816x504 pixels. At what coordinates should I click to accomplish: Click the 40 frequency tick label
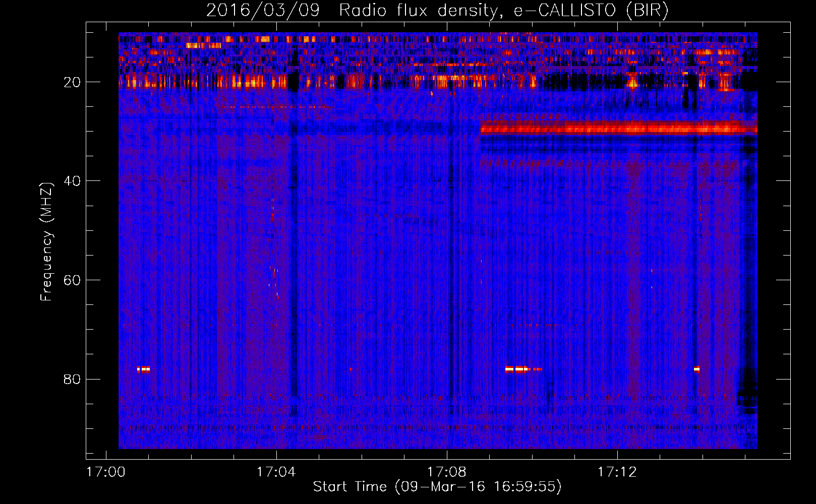tap(73, 181)
